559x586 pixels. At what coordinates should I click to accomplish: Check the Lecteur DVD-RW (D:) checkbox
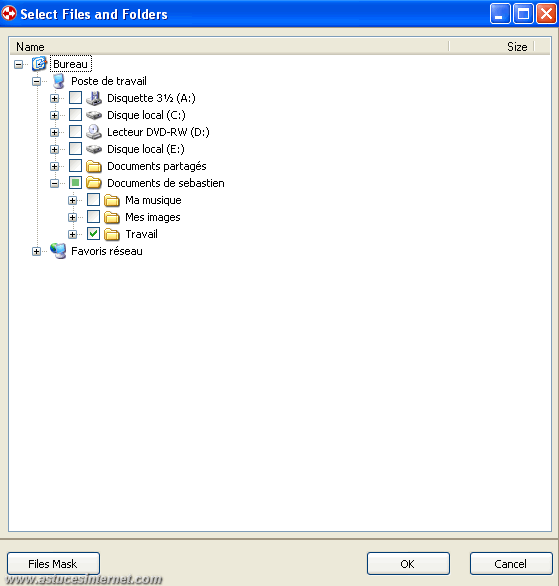[x=75, y=132]
